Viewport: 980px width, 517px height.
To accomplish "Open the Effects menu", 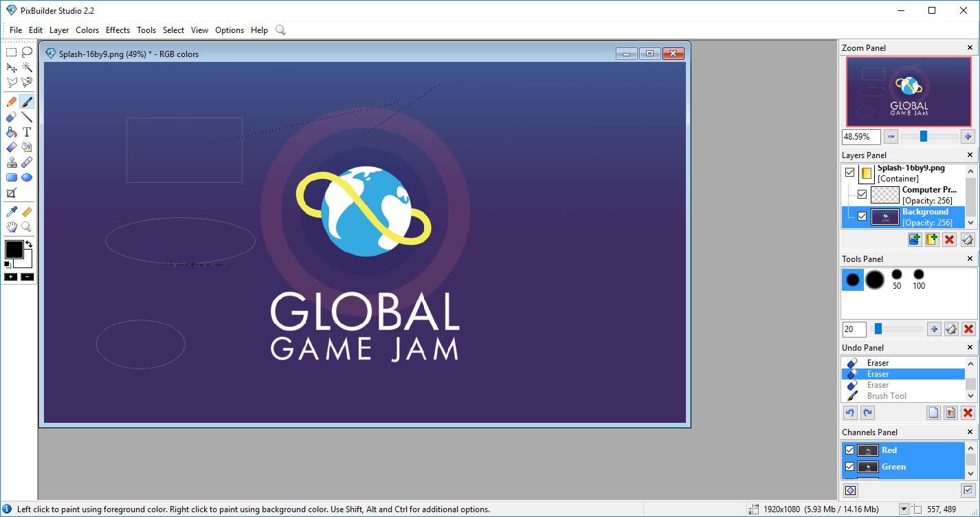I will 118,30.
